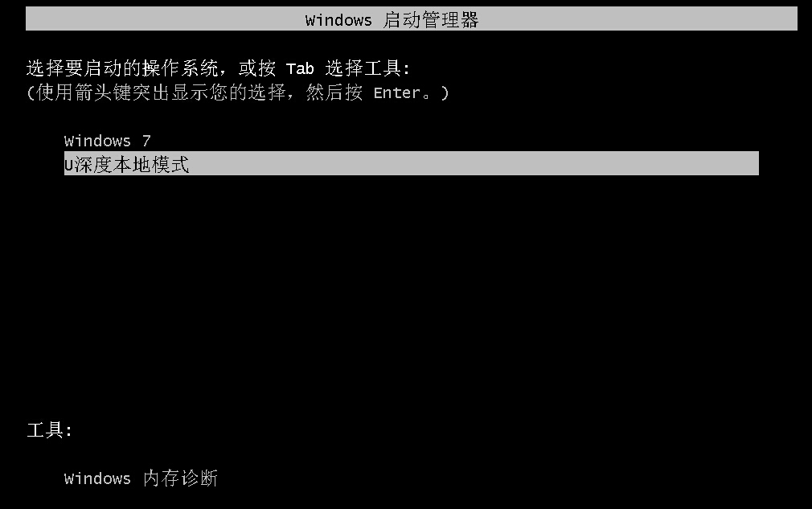Click the 或按 text before Tab
The image size is (812, 509).
(256, 68)
